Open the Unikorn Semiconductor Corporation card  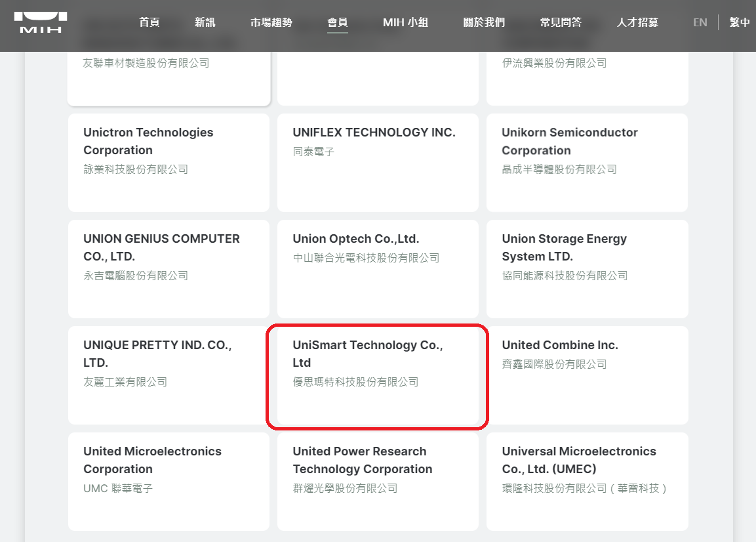587,163
